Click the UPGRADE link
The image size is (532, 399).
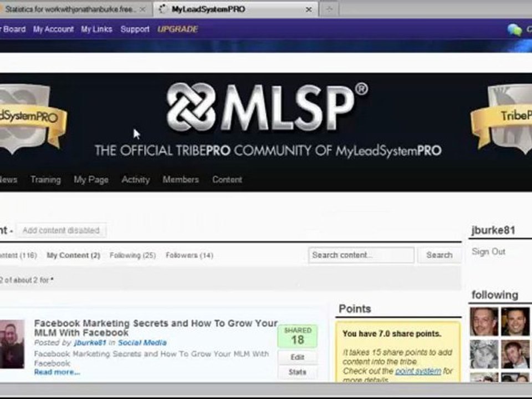click(177, 29)
